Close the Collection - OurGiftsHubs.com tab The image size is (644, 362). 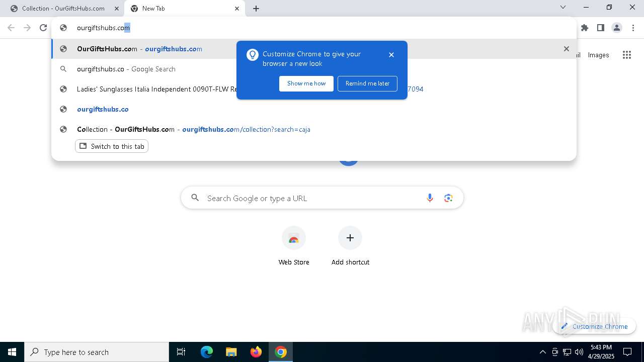116,9
